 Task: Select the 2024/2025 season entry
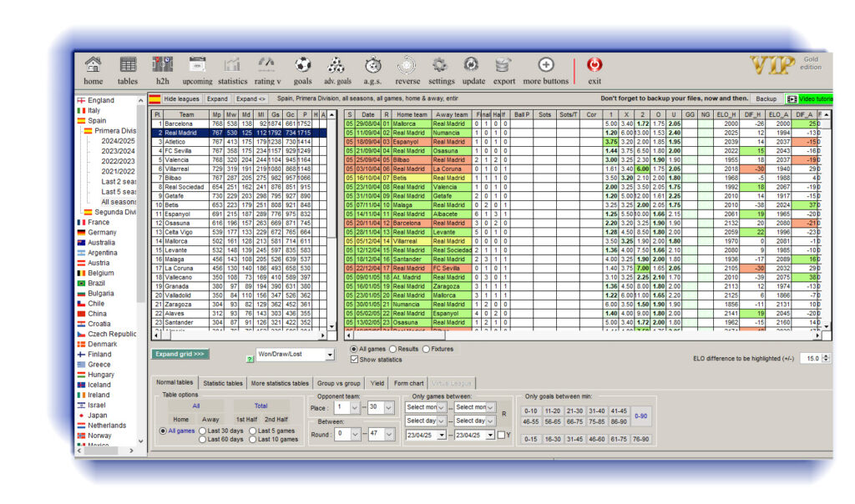(x=118, y=141)
